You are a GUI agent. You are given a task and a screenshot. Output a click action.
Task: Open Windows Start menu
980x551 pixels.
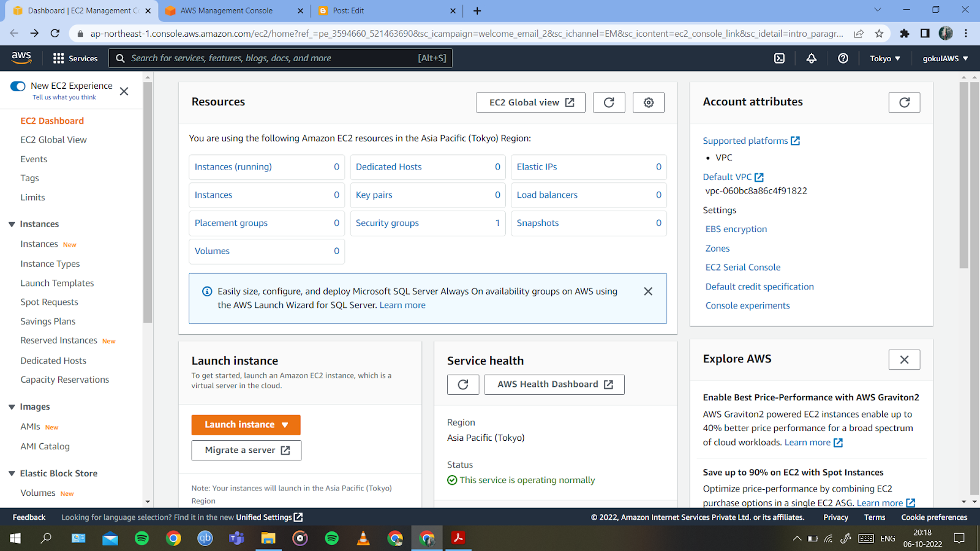click(15, 538)
